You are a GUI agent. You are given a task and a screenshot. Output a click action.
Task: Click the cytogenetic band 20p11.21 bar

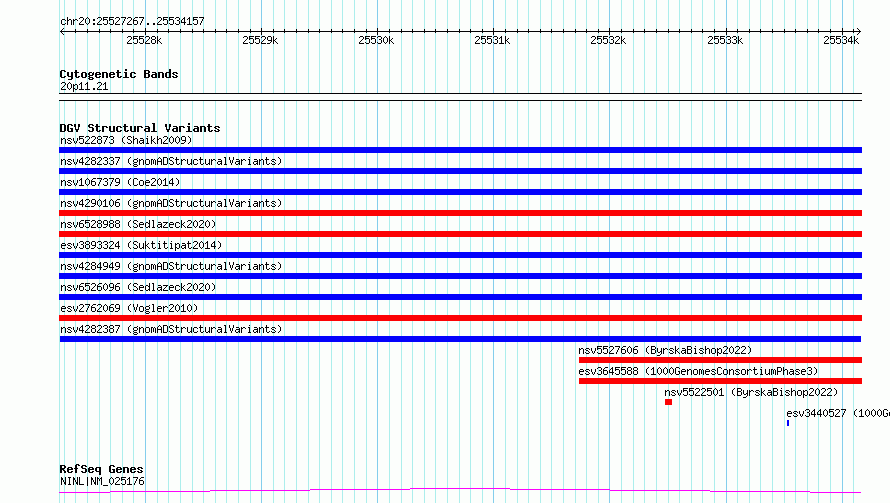click(460, 97)
